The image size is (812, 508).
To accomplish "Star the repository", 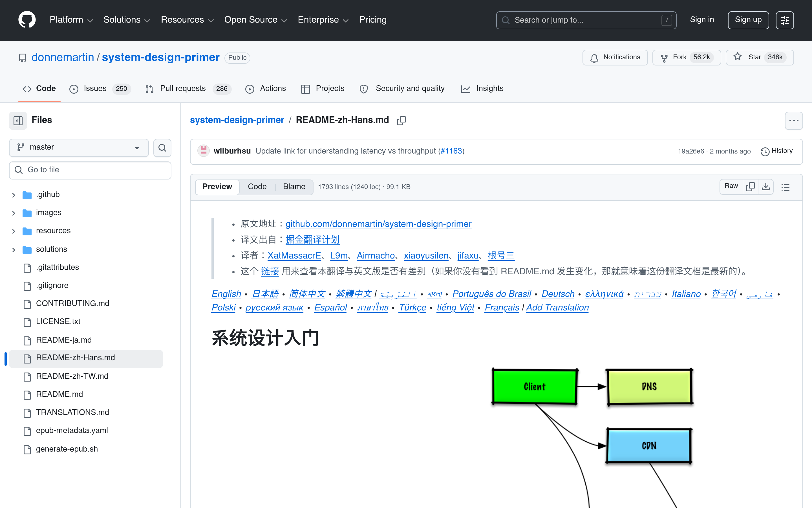I will (x=760, y=58).
